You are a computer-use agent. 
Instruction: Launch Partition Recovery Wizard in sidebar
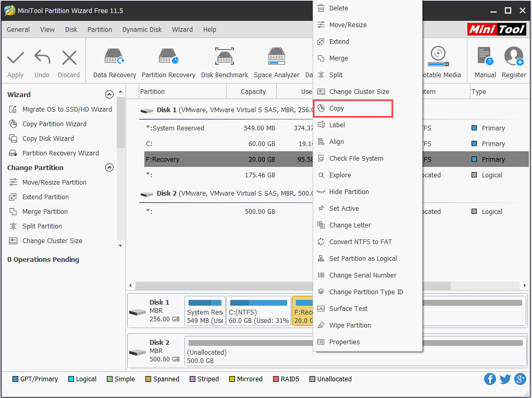coord(54,153)
